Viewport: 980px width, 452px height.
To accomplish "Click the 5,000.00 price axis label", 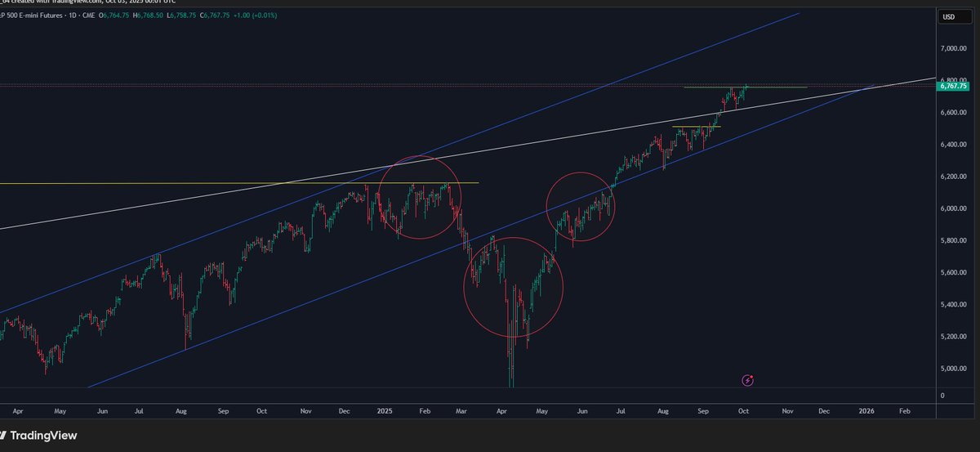I will click(x=954, y=369).
